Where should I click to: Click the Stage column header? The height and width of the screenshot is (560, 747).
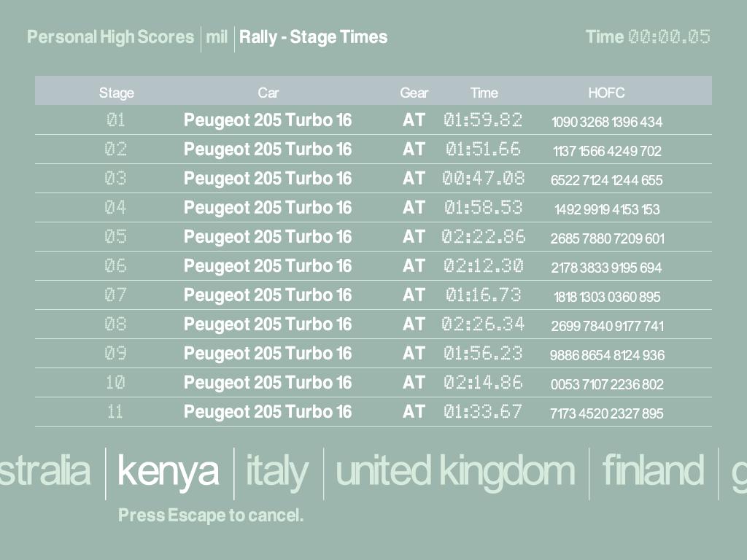pyautogui.click(x=117, y=93)
